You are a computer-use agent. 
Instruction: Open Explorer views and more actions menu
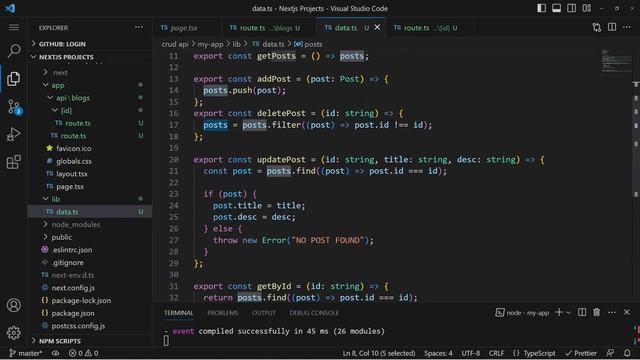pyautogui.click(x=139, y=27)
